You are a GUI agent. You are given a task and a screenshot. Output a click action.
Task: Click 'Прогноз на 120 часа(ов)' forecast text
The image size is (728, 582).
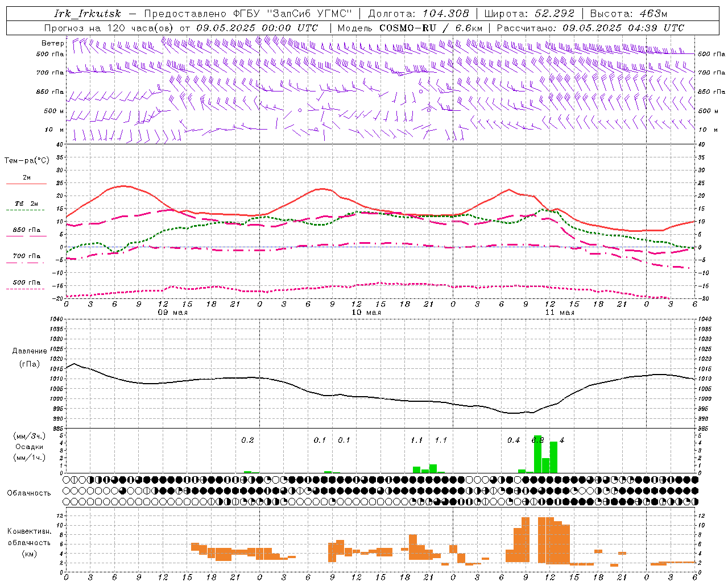pyautogui.click(x=109, y=28)
